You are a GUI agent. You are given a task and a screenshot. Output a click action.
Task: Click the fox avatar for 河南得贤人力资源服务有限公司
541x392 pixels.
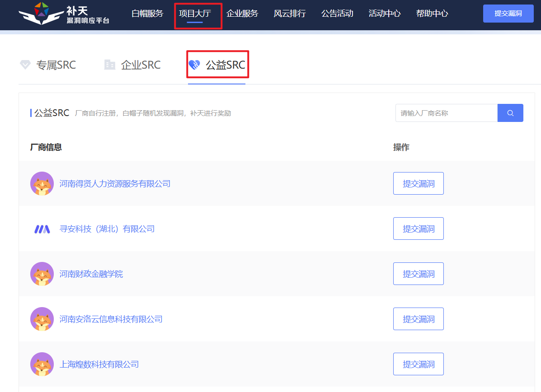click(42, 183)
